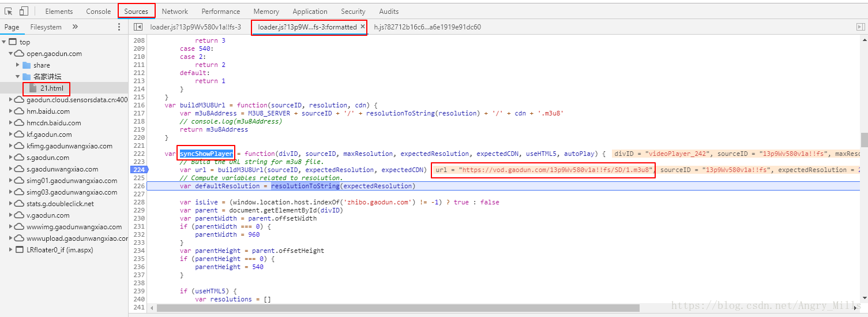Open the Application tab

click(x=310, y=11)
